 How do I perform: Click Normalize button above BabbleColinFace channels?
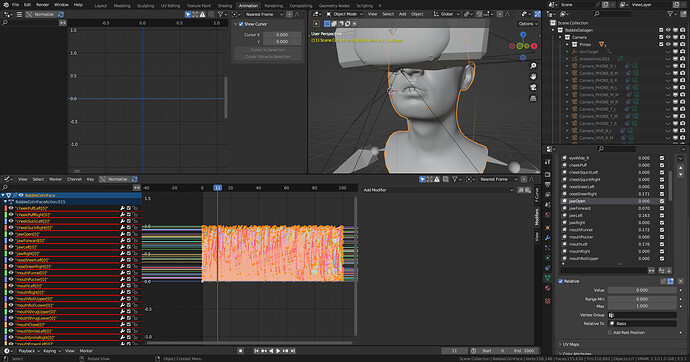(x=114, y=179)
